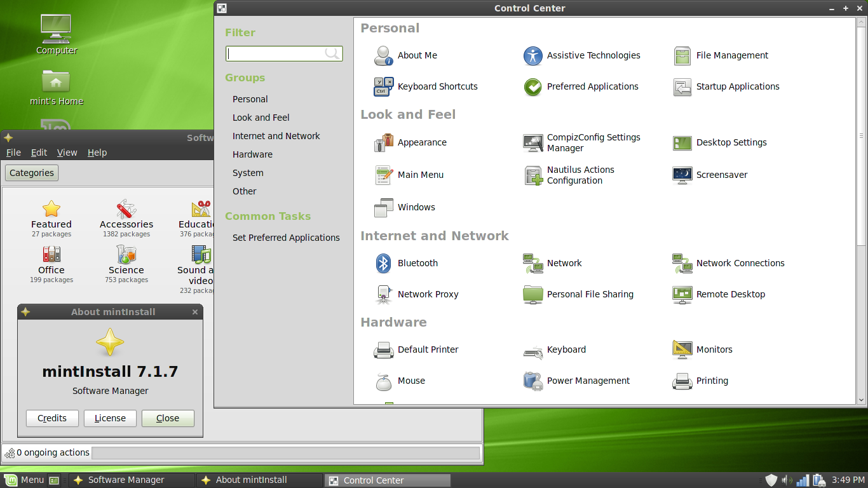The width and height of the screenshot is (868, 488).
Task: Open File Management preferences
Action: click(721, 55)
